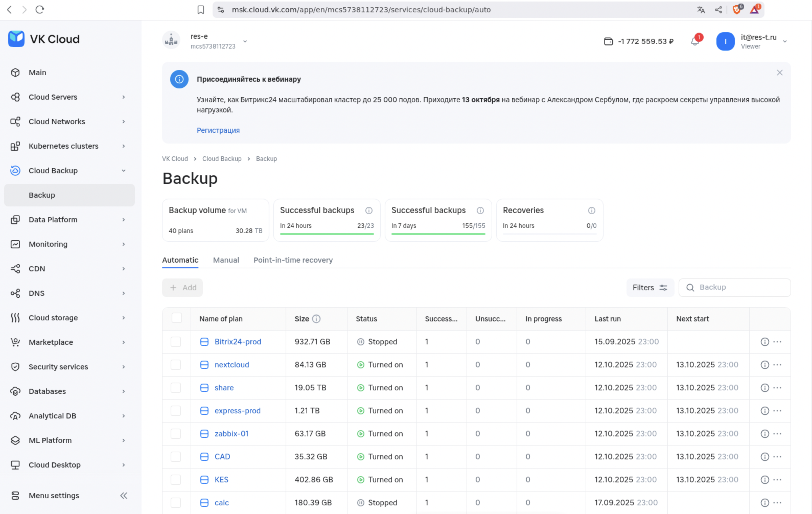Open the res-e project dropdown

[x=245, y=41]
